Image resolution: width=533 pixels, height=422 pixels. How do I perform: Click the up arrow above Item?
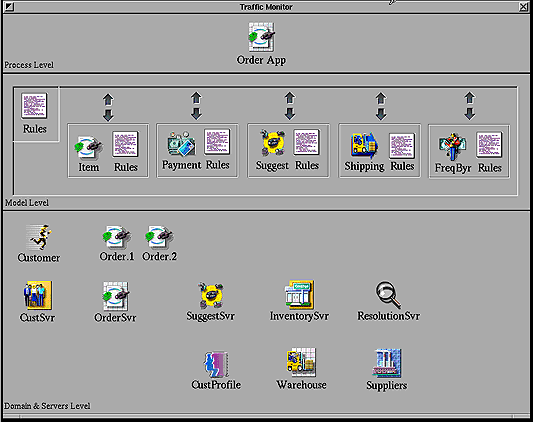[108, 100]
